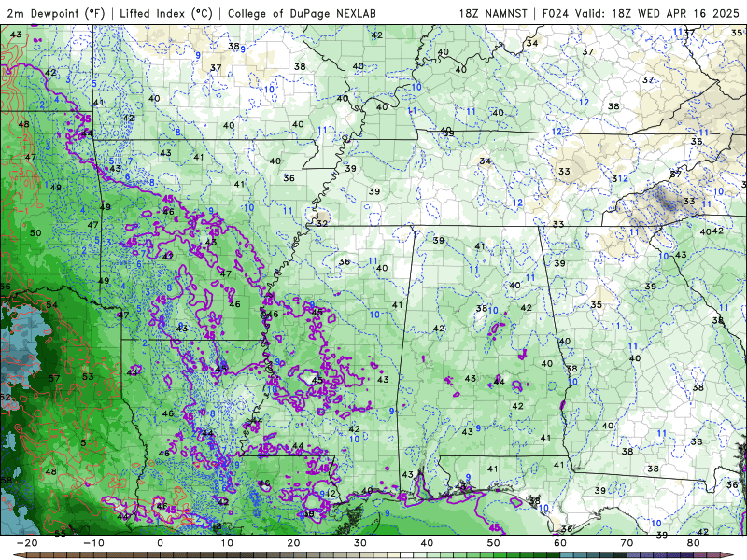Image resolution: width=747 pixels, height=560 pixels.
Task: Click the "2m Dewpoint (°F)" title text
Action: 56,13
